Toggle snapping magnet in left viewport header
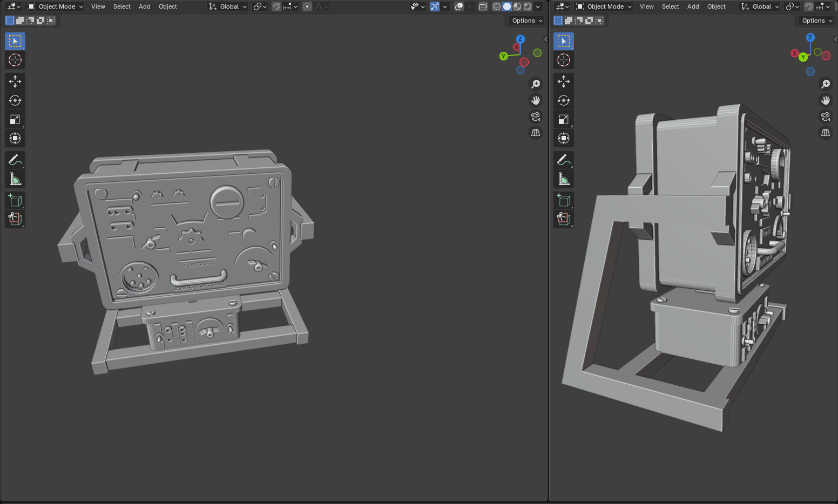838x504 pixels. coord(276,6)
